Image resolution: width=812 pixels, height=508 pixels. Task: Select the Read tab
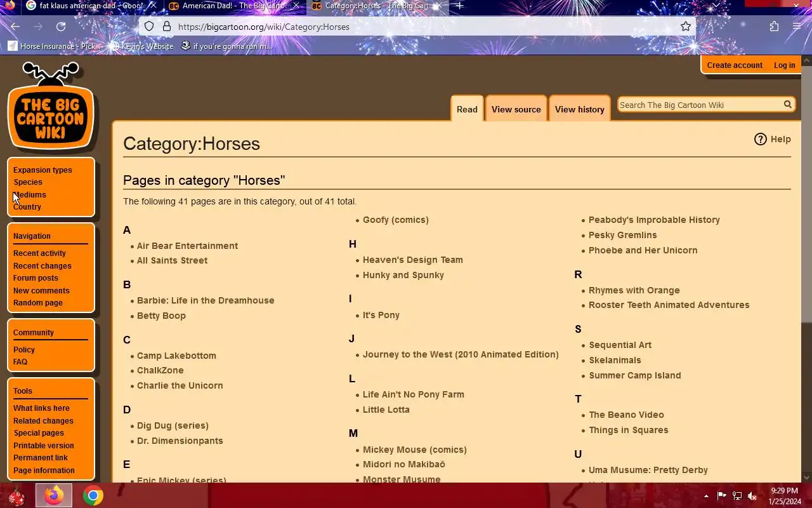[467, 109]
